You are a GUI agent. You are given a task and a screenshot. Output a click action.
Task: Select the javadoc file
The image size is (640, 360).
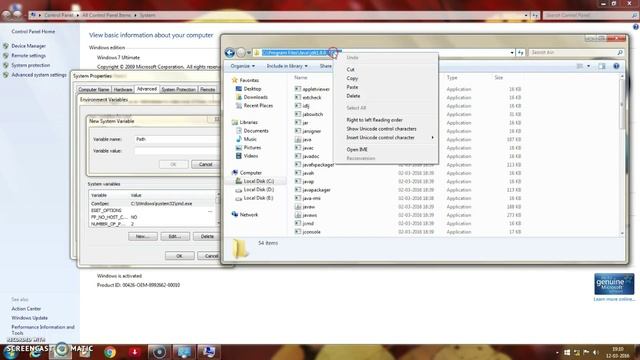[x=311, y=156]
